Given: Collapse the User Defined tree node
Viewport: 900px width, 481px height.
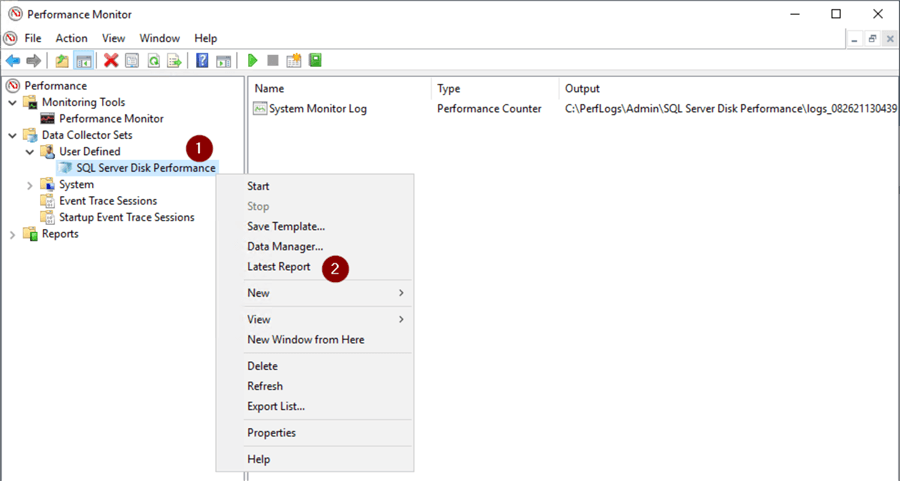Looking at the screenshot, I should pyautogui.click(x=30, y=152).
